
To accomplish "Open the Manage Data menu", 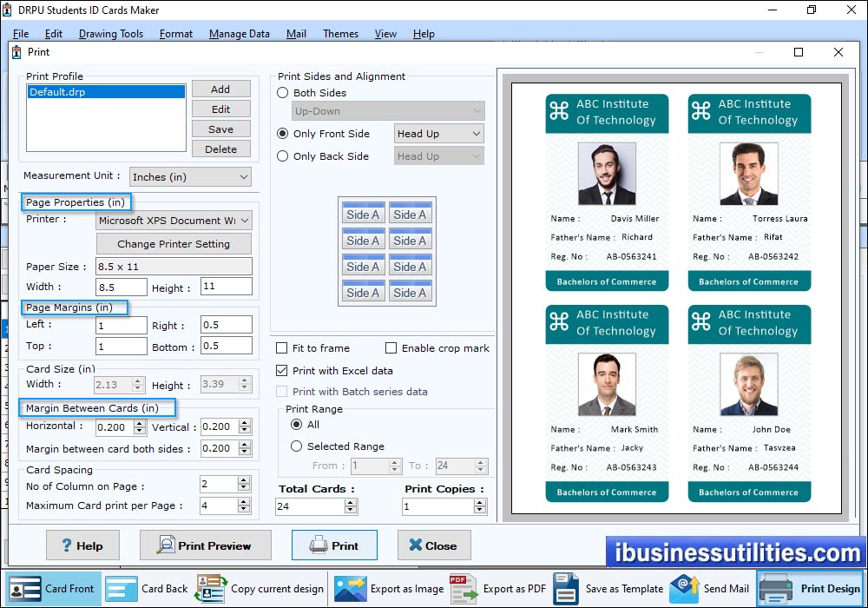I will pos(239,34).
